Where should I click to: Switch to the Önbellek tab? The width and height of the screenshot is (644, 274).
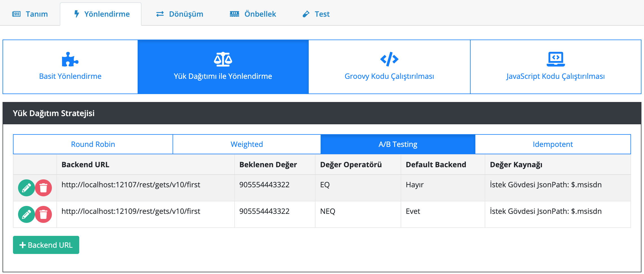click(x=253, y=14)
